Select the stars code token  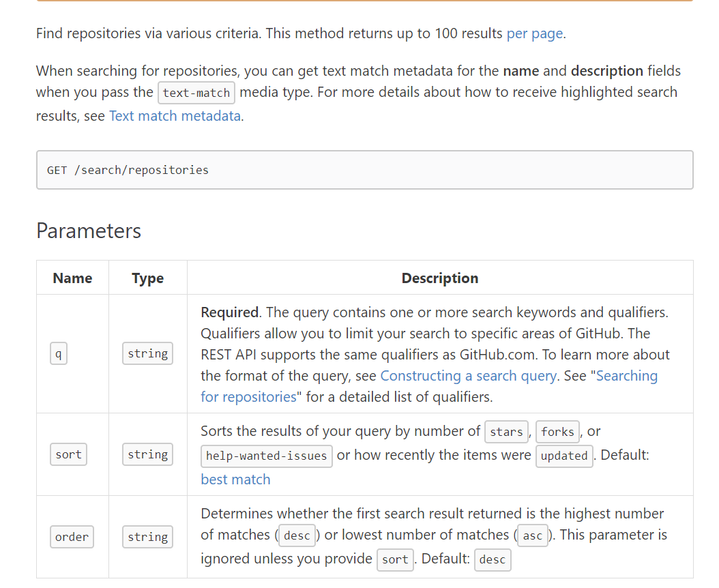click(x=506, y=432)
